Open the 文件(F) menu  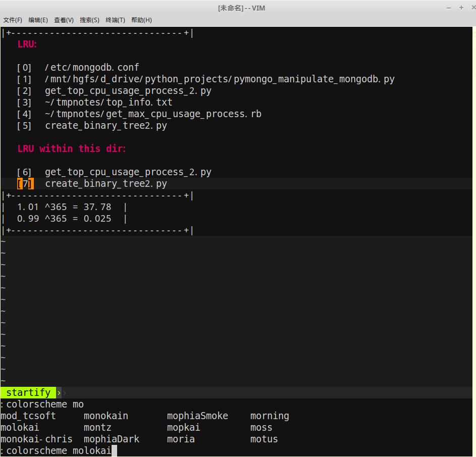click(x=13, y=20)
